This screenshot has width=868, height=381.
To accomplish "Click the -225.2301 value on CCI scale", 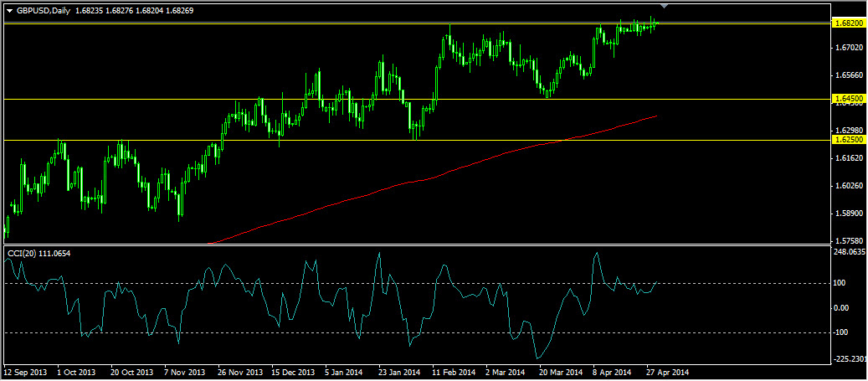I will click(x=850, y=359).
